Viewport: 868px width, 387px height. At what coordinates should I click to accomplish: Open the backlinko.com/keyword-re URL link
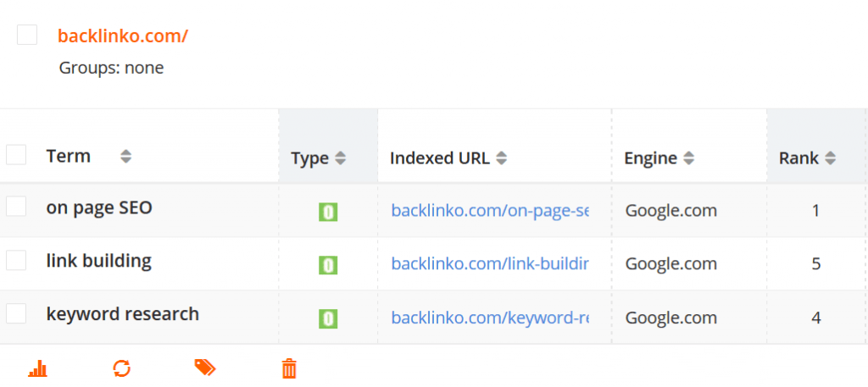click(x=490, y=318)
